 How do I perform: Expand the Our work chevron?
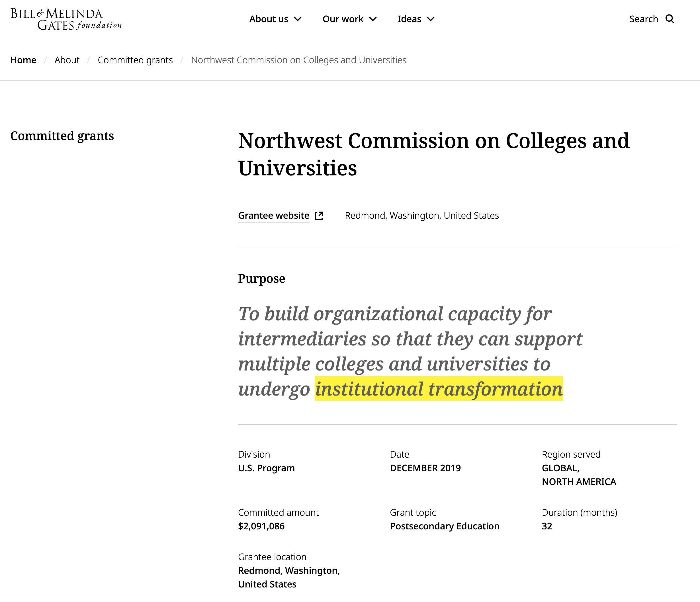tap(372, 19)
